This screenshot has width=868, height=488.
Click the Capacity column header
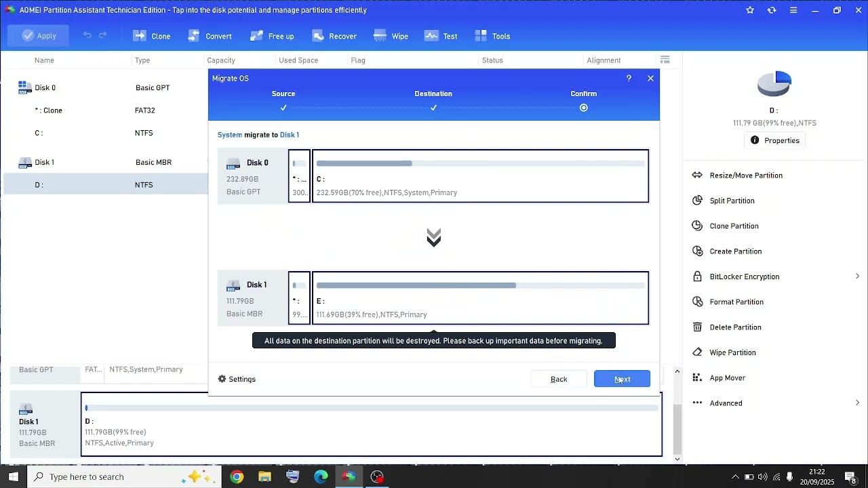pyautogui.click(x=221, y=60)
